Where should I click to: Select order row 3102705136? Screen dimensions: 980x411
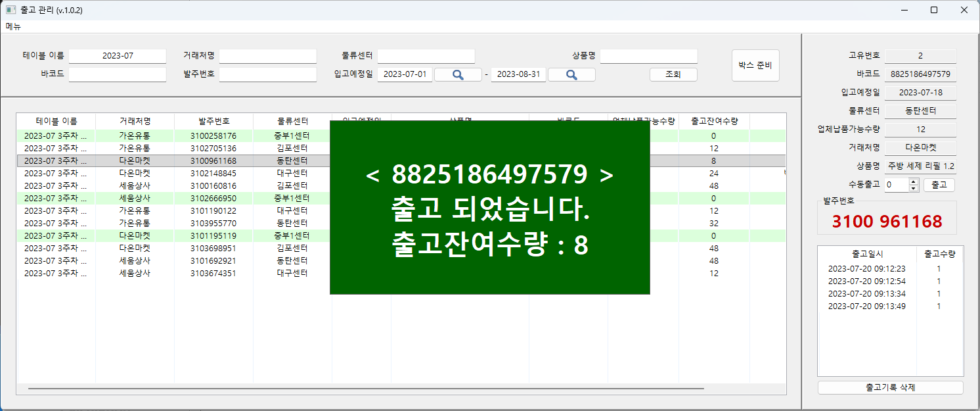point(401,149)
